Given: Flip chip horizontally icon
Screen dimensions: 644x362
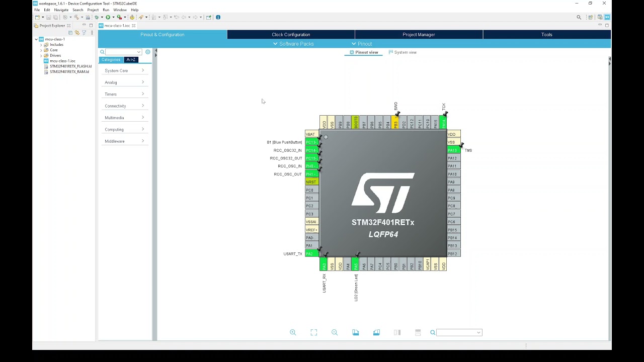Looking at the screenshot, I should [397, 332].
